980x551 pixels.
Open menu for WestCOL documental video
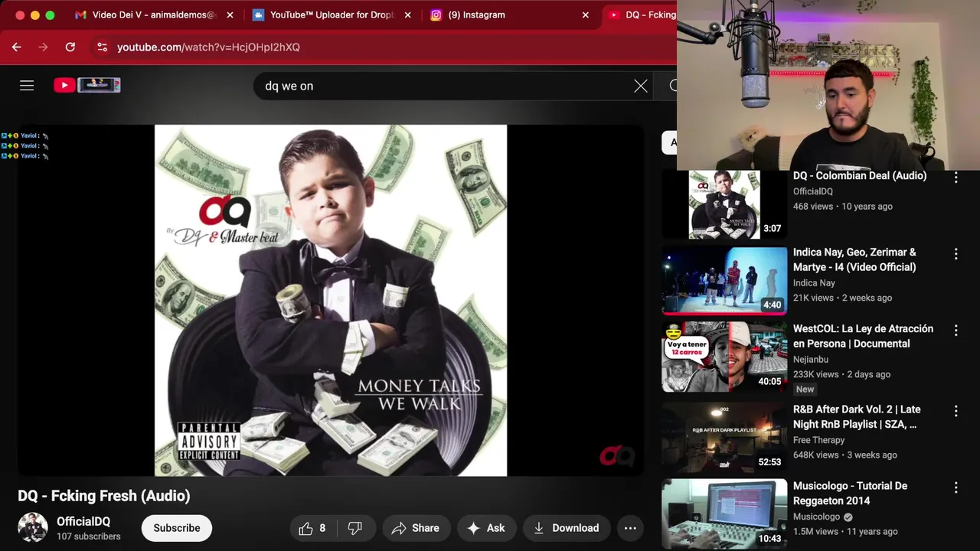pyautogui.click(x=955, y=331)
